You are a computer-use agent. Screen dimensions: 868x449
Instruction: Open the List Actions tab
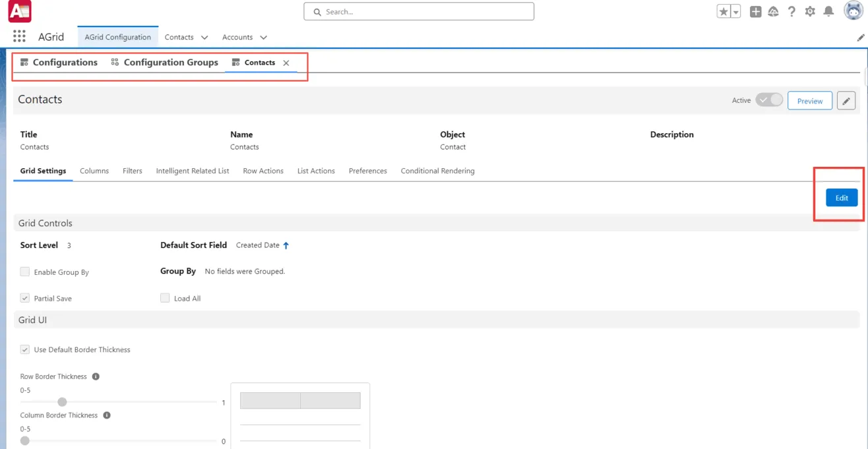tap(316, 171)
